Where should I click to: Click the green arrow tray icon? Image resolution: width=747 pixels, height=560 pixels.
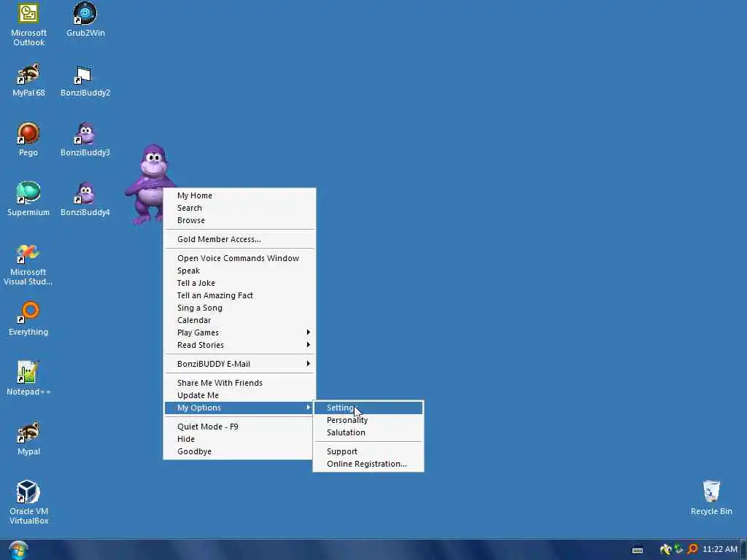pyautogui.click(x=679, y=550)
